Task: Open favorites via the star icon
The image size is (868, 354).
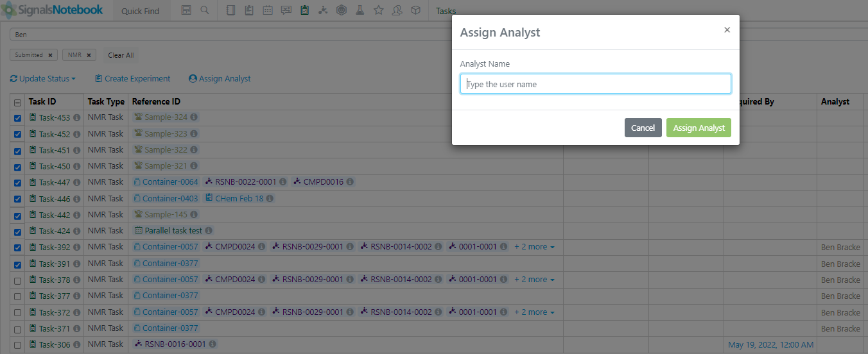Action: pyautogui.click(x=379, y=11)
